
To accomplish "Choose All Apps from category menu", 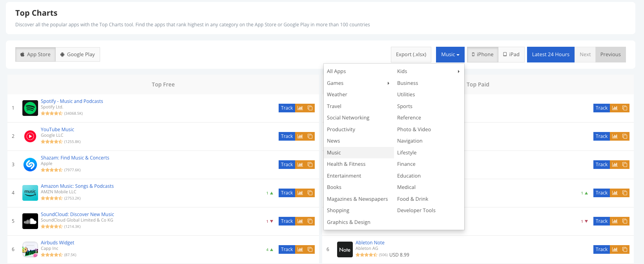I will pyautogui.click(x=359, y=71).
